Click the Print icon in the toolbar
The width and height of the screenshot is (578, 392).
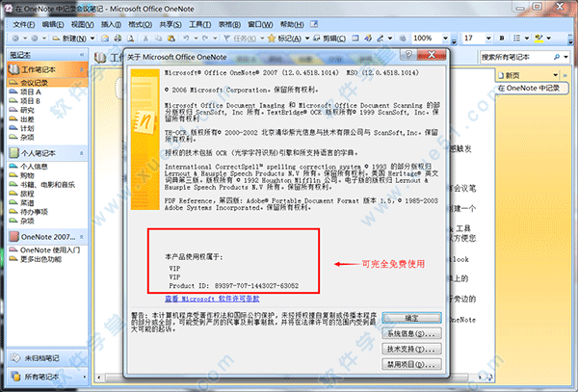point(118,38)
